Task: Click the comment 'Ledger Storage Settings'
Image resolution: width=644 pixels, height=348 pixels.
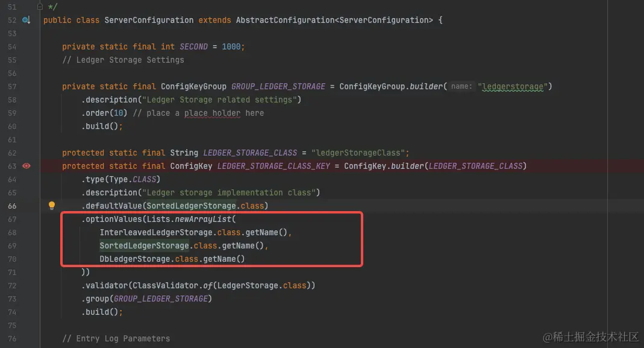Action: 123,60
